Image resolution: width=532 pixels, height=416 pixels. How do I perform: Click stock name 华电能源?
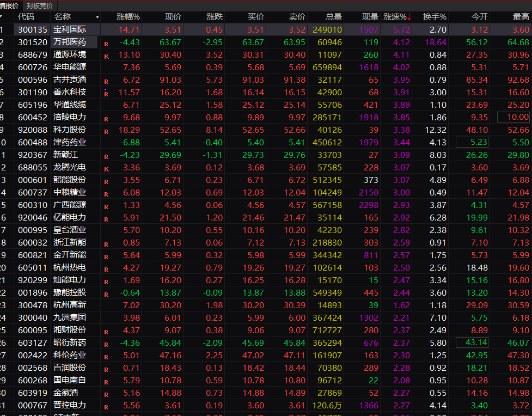70,67
